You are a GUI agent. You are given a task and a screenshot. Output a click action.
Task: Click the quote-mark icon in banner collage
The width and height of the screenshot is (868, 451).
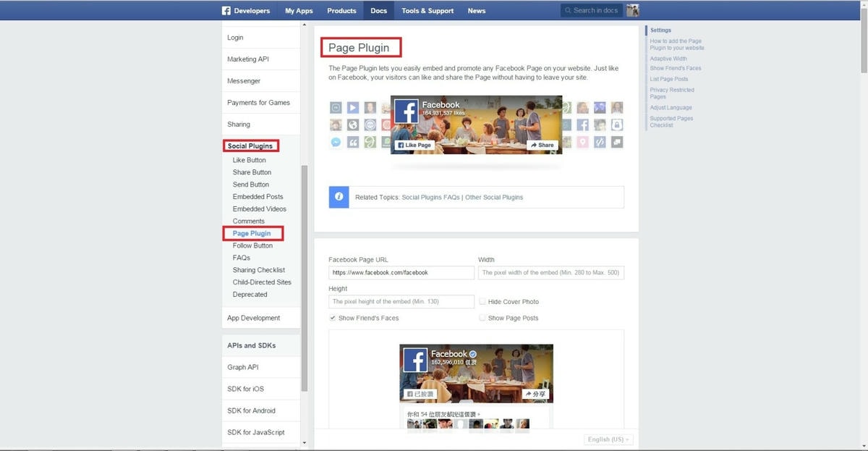click(353, 142)
